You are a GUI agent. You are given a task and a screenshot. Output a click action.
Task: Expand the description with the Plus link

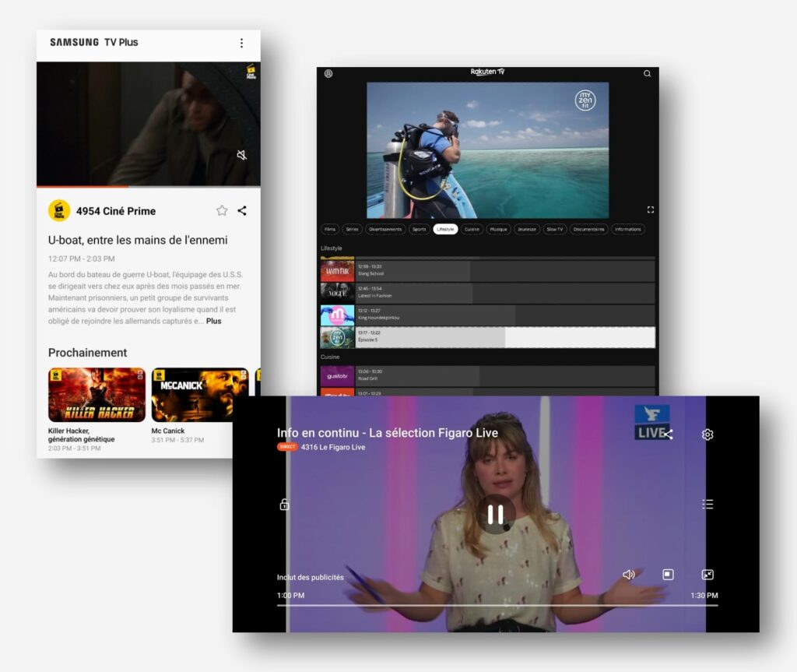(213, 321)
